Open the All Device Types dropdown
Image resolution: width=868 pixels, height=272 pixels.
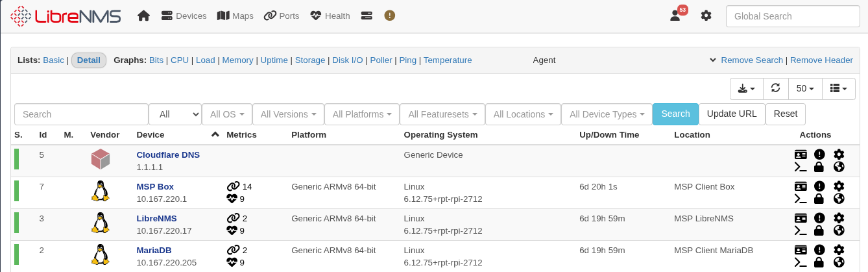(x=607, y=114)
